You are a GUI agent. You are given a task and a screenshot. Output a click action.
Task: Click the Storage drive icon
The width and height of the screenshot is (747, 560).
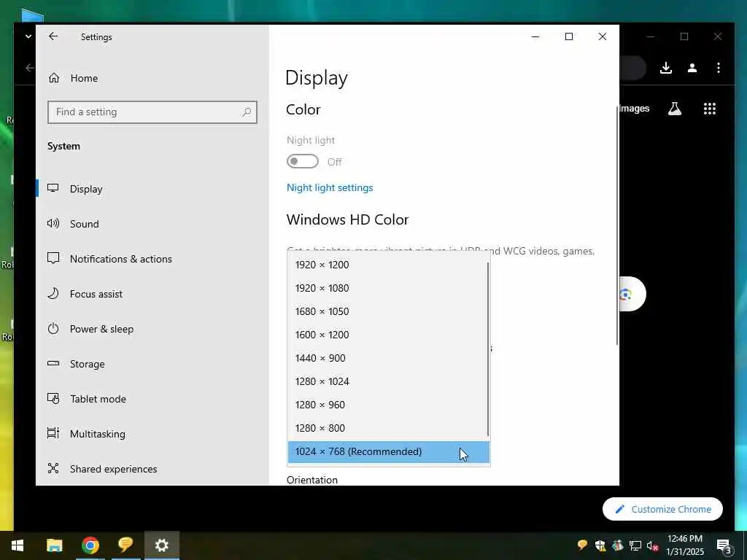pyautogui.click(x=53, y=363)
